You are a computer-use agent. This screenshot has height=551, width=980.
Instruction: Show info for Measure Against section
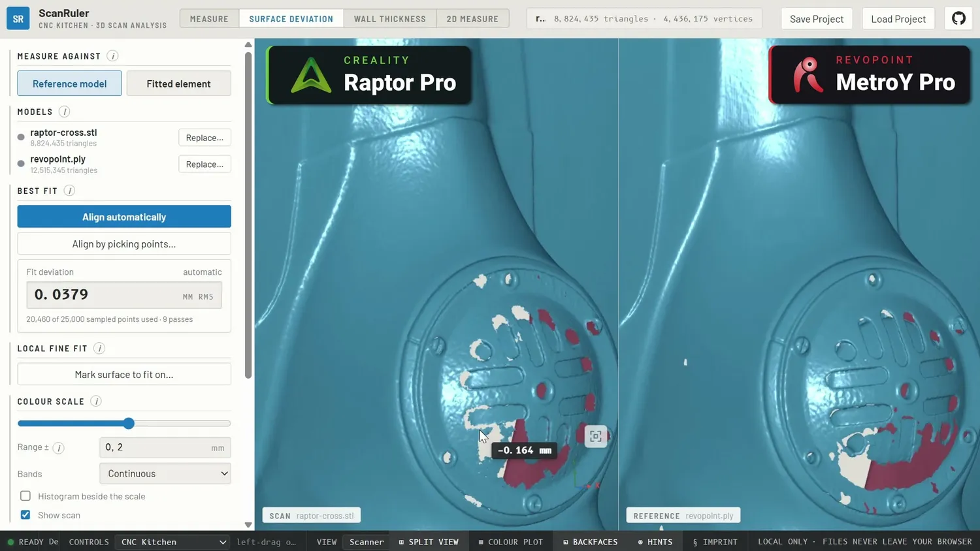pyautogui.click(x=112, y=56)
